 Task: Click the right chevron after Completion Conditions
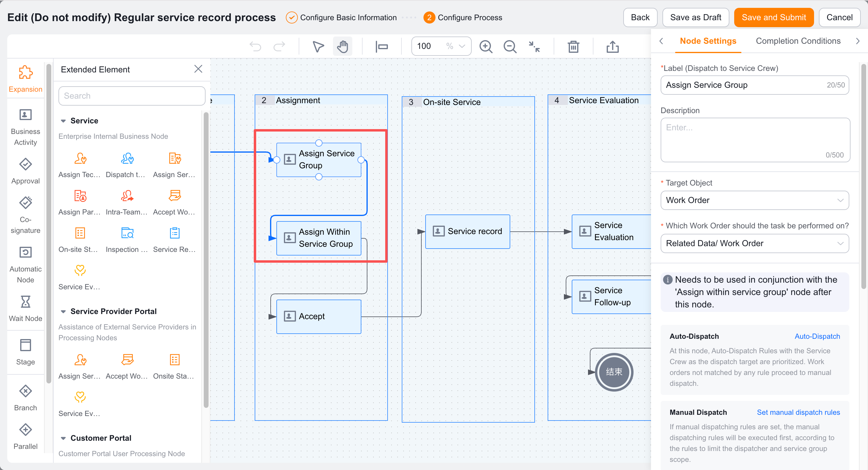coord(857,41)
